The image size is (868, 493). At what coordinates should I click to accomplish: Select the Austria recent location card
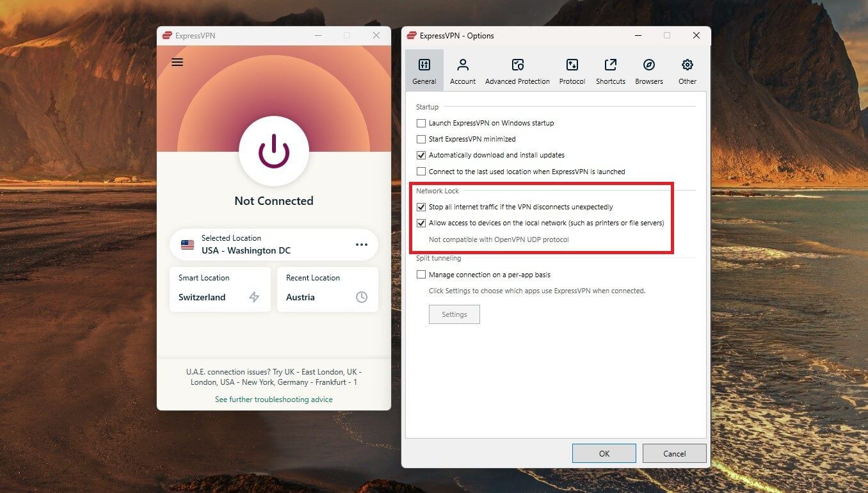click(x=328, y=289)
